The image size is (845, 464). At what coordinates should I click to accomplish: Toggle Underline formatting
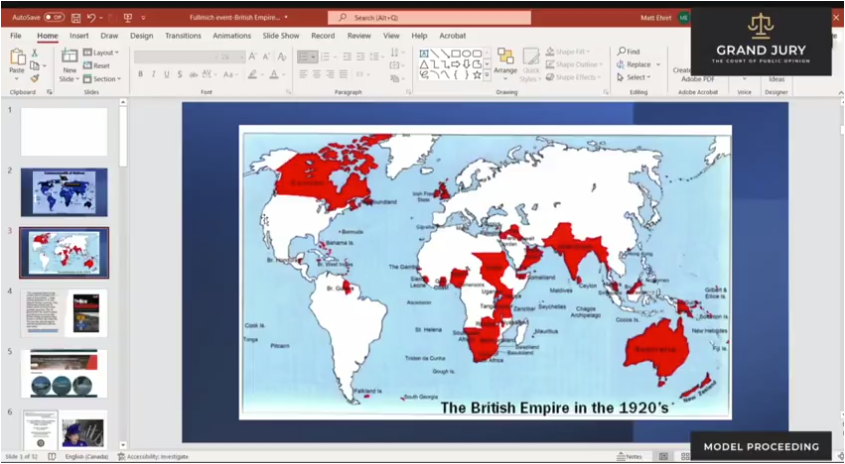click(x=167, y=74)
